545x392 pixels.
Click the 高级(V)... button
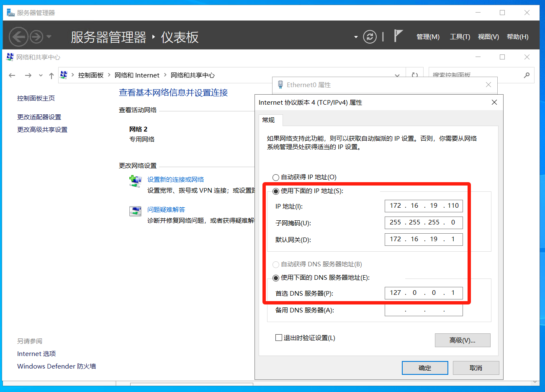462,340
